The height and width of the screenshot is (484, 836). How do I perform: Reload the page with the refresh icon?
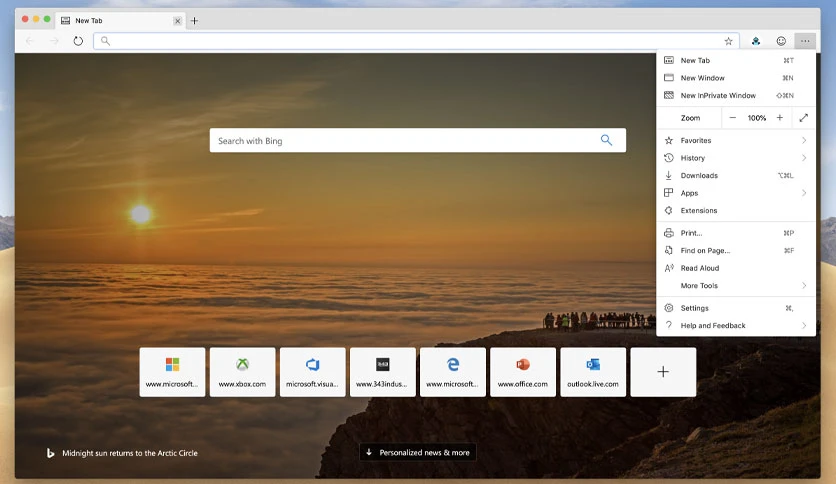click(78, 41)
